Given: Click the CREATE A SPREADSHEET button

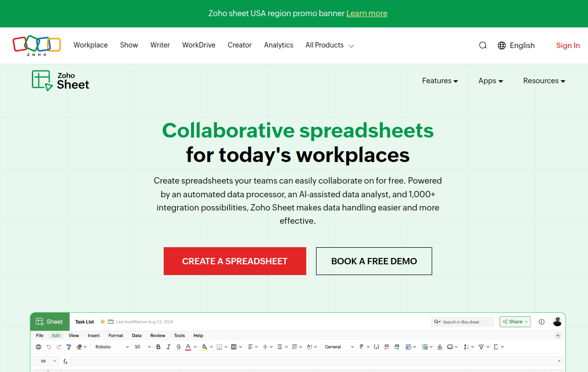Looking at the screenshot, I should click(x=235, y=261).
